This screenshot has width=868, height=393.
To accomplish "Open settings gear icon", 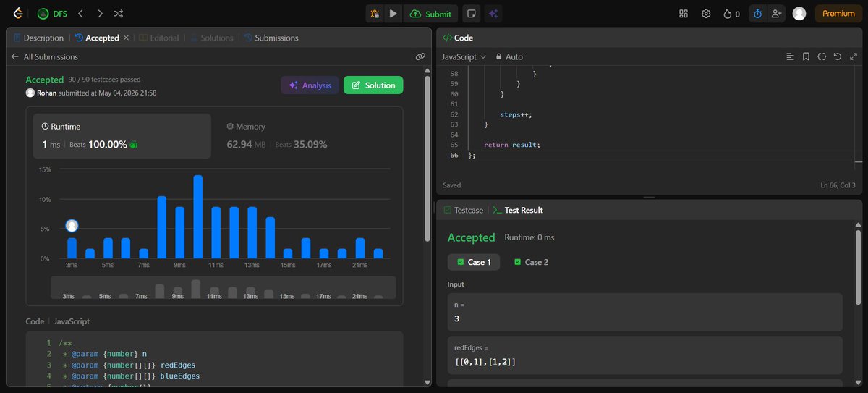I will [706, 13].
